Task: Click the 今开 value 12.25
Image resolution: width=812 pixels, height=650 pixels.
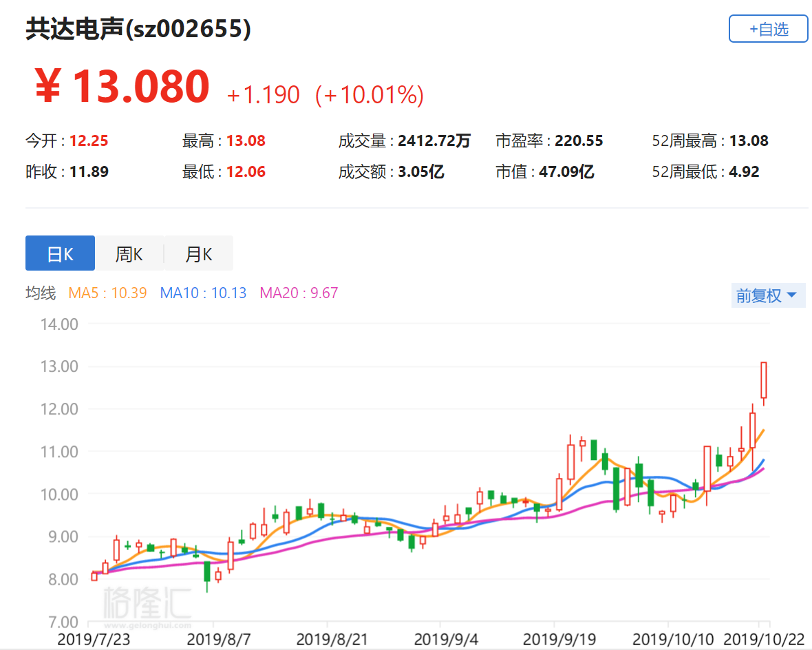Action: (89, 140)
